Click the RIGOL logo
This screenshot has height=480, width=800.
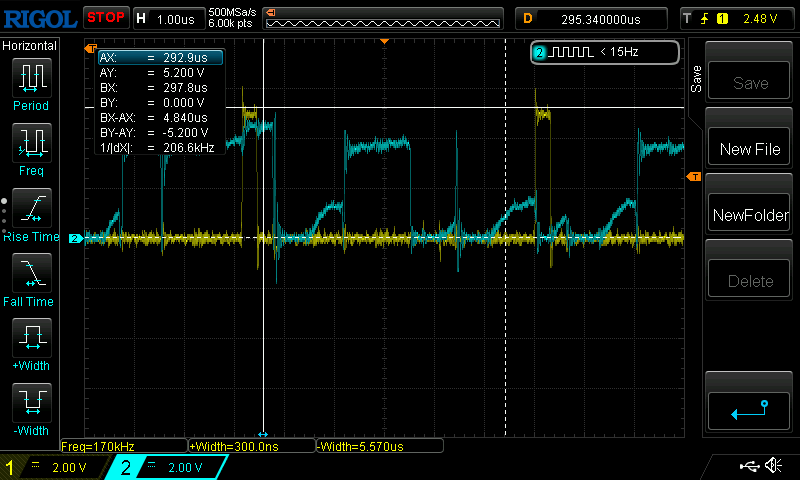click(x=40, y=19)
